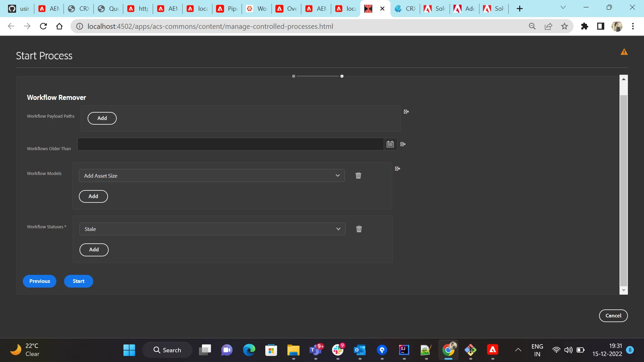Image resolution: width=644 pixels, height=362 pixels.
Task: Click the orange warning alert icon
Action: tap(624, 52)
